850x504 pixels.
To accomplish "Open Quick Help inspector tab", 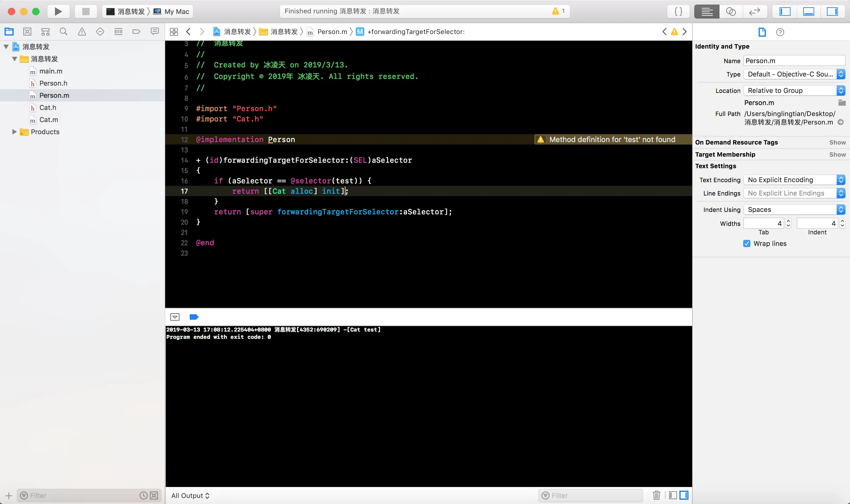I will [780, 32].
